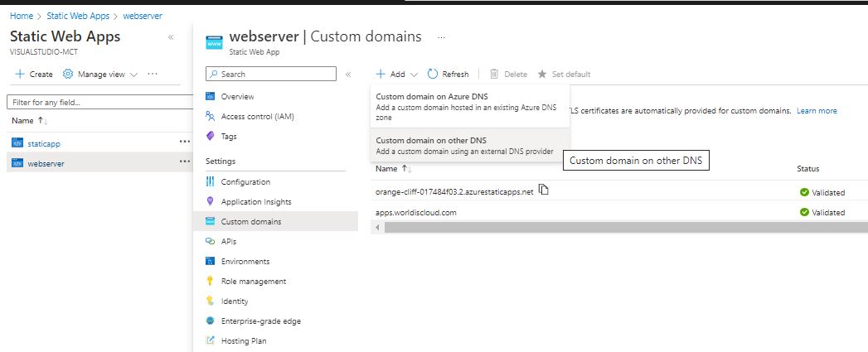
Task: Open more options ellipsis for staticapp row
Action: [185, 142]
